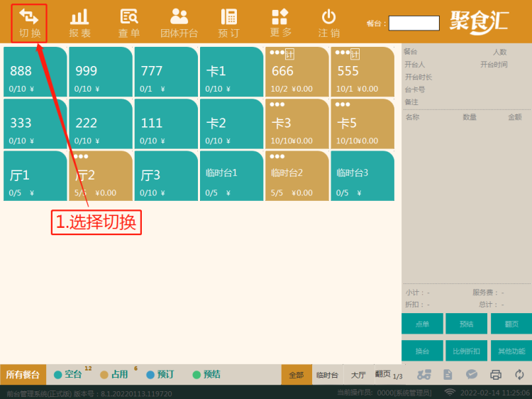Select table 卡1
The width and height of the screenshot is (532, 399).
click(x=232, y=72)
